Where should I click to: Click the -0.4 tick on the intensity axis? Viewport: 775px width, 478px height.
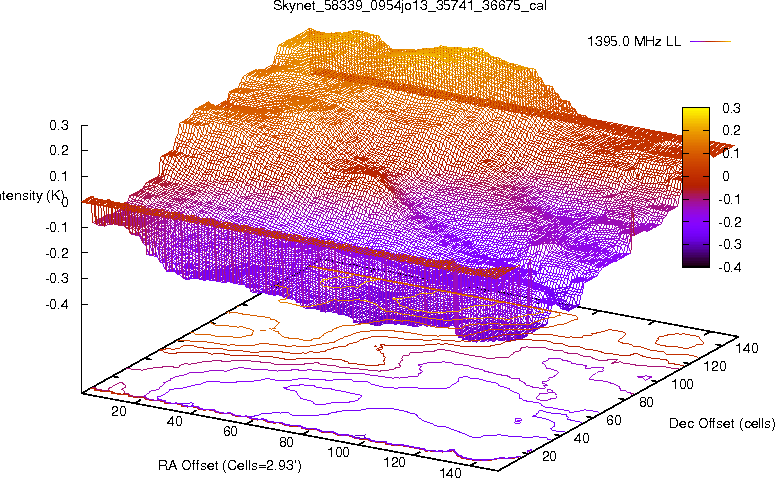[57, 304]
